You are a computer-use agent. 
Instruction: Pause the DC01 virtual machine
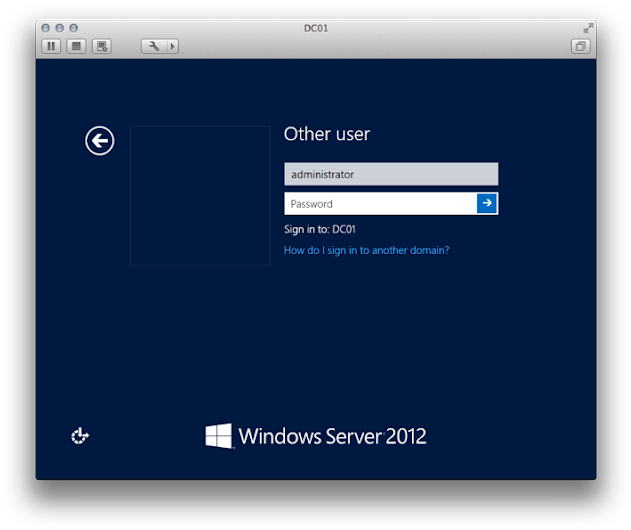[x=51, y=46]
